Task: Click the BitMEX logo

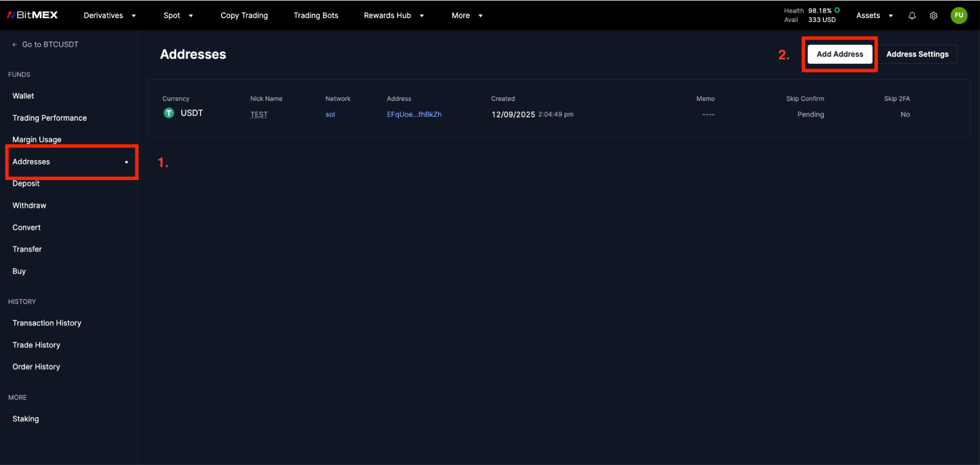Action: point(32,15)
